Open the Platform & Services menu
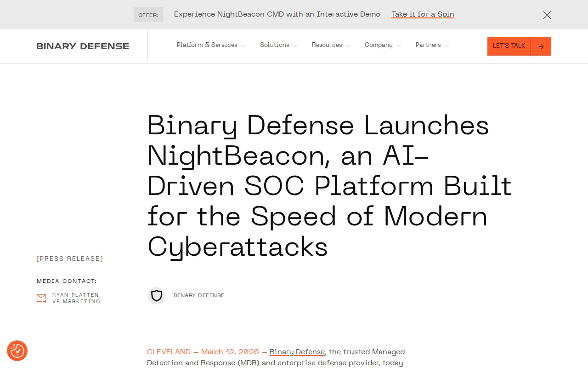The image size is (588, 368). [207, 45]
